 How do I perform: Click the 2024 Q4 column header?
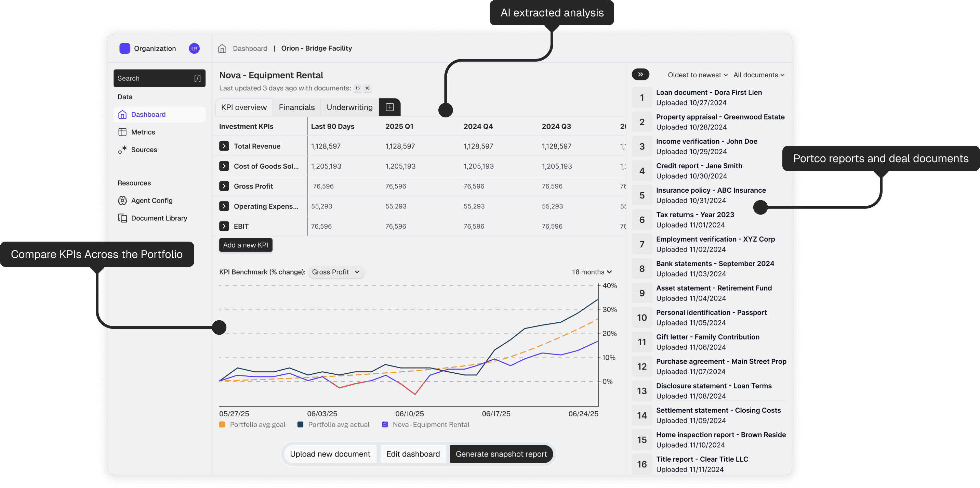click(x=478, y=126)
